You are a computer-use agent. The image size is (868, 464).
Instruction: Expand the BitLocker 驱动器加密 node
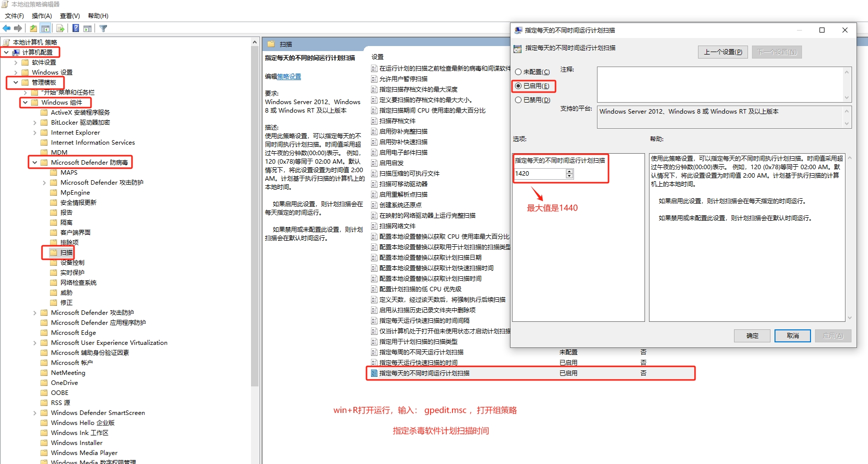point(34,123)
